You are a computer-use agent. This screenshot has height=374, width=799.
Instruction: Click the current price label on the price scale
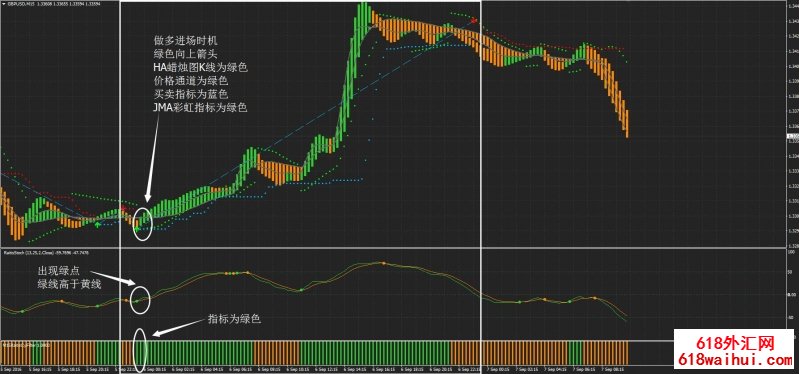[x=793, y=136]
